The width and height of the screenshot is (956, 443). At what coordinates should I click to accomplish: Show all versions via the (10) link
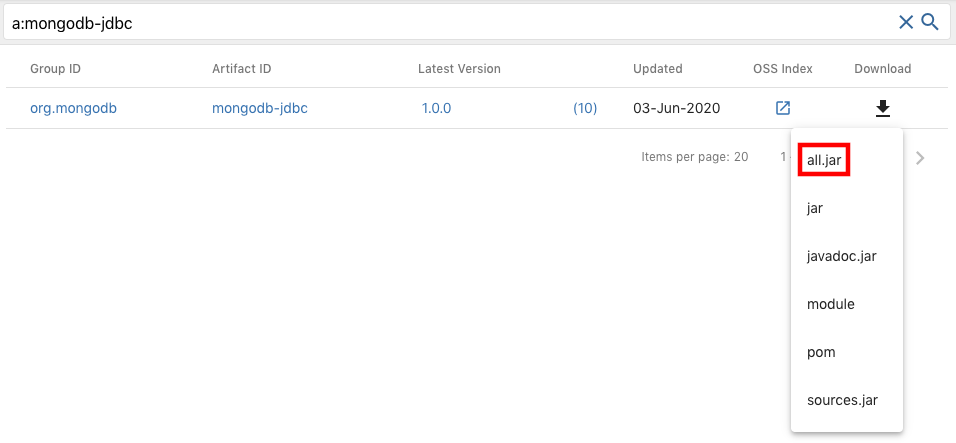585,108
